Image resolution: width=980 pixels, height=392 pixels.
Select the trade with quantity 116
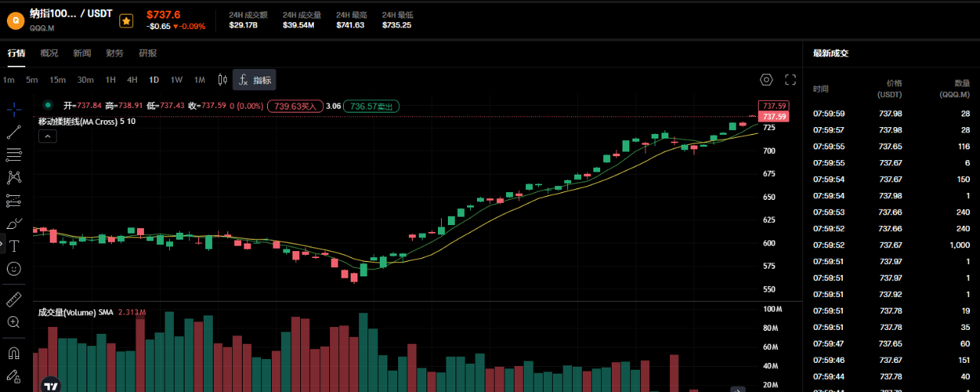pos(891,146)
